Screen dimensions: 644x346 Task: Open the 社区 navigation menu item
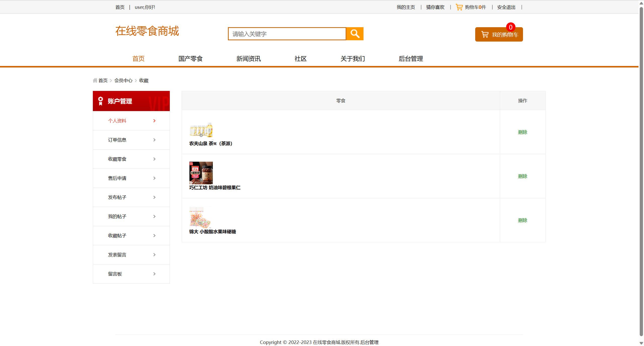[x=300, y=59]
